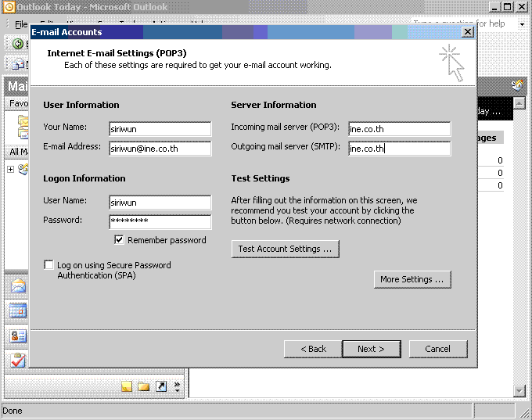The image size is (532, 420).
Task: Click the scrollbar down arrow at right
Action: (519, 390)
